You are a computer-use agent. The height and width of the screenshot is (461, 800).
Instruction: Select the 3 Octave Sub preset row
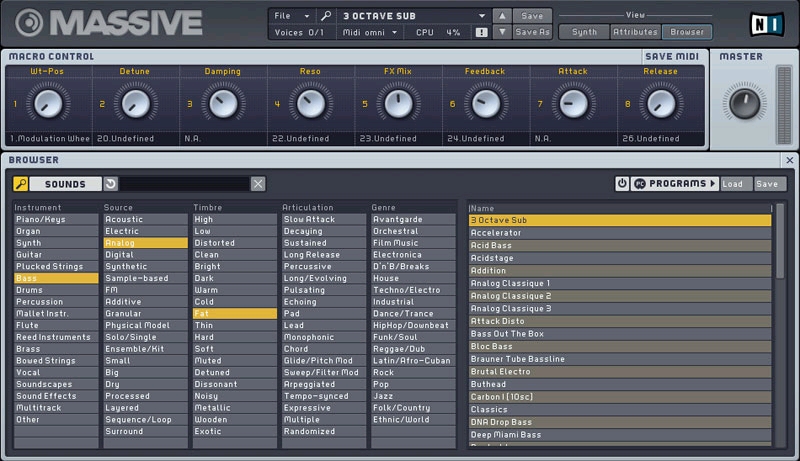click(x=620, y=220)
